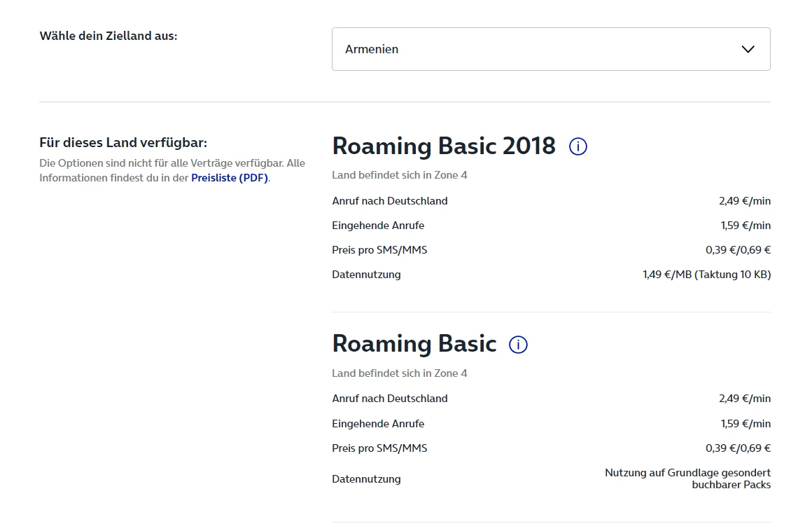
Task: Click the 0,39 €/0,69 € price in lower section
Action: point(738,448)
